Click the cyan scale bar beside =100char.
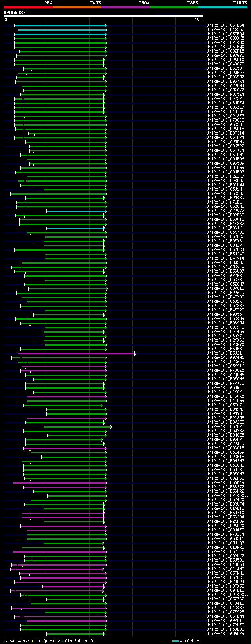Image resolution: width=251 pixels, height=644 pixels. 175,641
